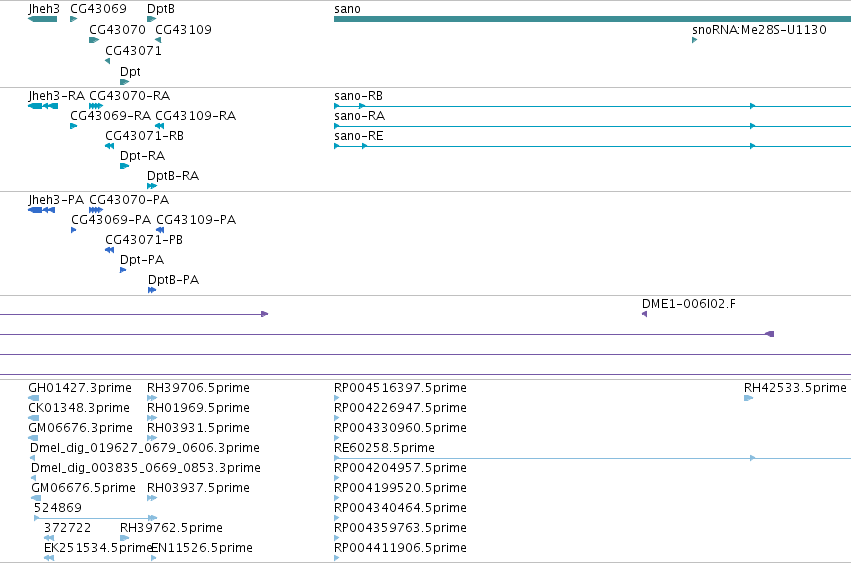
Task: Select the GH01427.3prime EST feature
Action: coord(33,398)
